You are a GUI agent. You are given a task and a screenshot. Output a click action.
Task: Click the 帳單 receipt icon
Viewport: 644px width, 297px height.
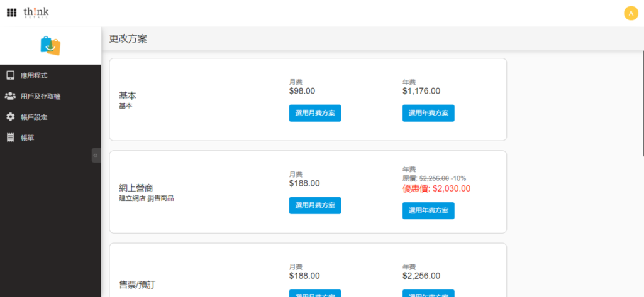point(10,138)
